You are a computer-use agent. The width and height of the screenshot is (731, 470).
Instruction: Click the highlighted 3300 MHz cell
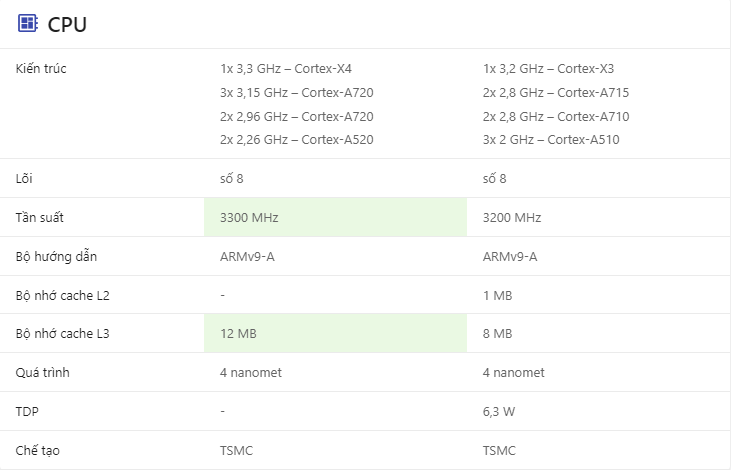coord(334,217)
